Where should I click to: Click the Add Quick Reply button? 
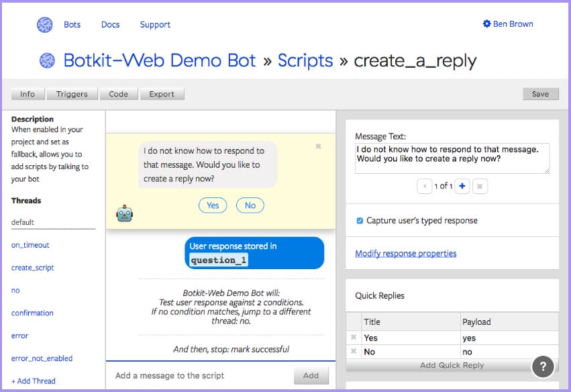point(452,365)
